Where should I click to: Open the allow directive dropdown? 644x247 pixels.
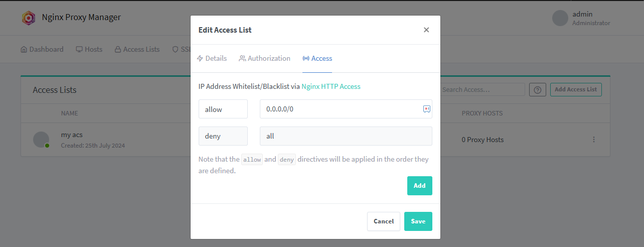point(223,109)
